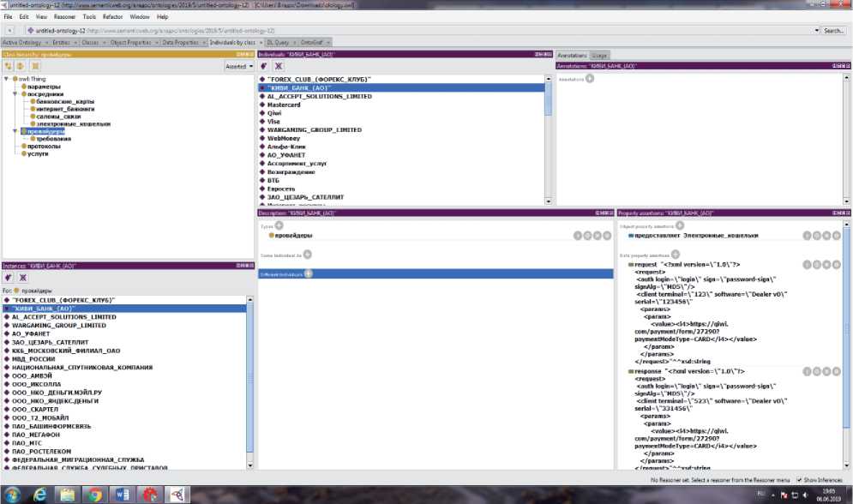Plus icon beside Different Individuals
Screen dimensions: 853x504
tap(309, 273)
